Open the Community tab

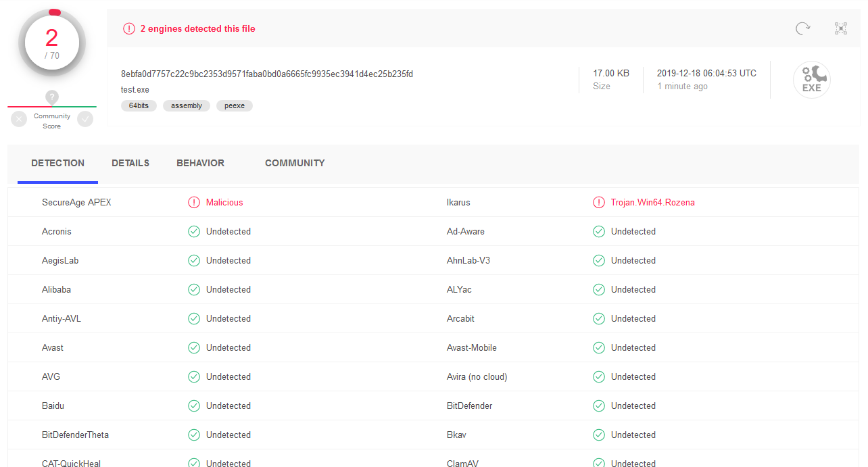pyautogui.click(x=295, y=163)
